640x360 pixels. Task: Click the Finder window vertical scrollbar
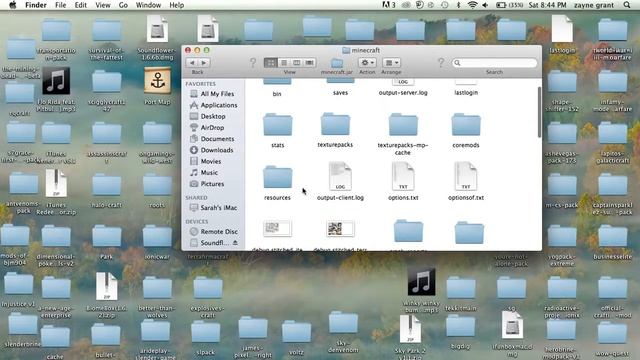(539, 112)
